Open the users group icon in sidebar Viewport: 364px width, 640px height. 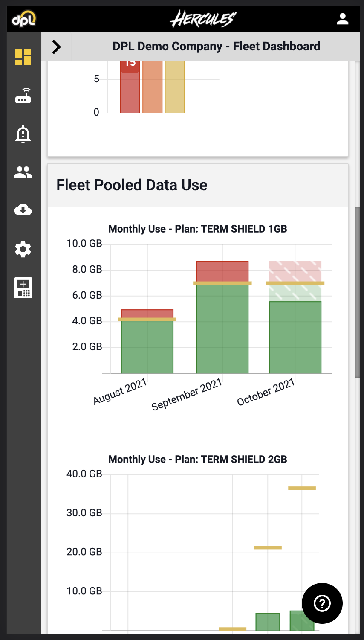(x=23, y=172)
